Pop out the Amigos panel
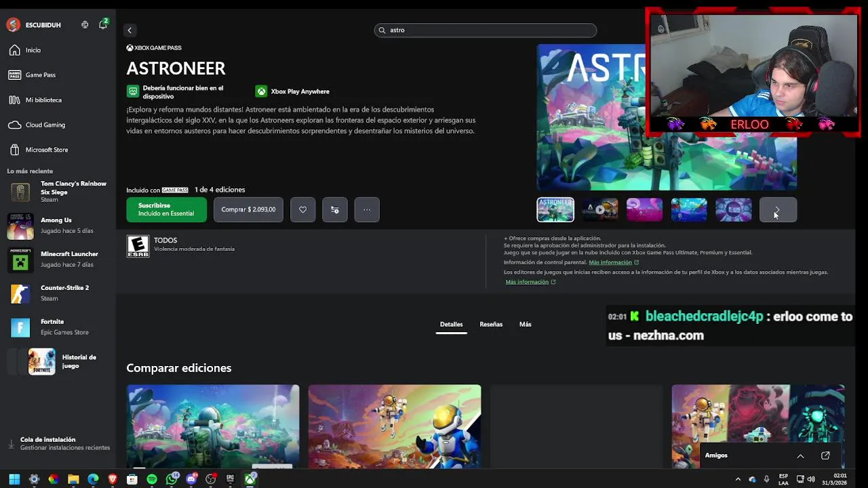This screenshot has width=868, height=488. (x=825, y=455)
